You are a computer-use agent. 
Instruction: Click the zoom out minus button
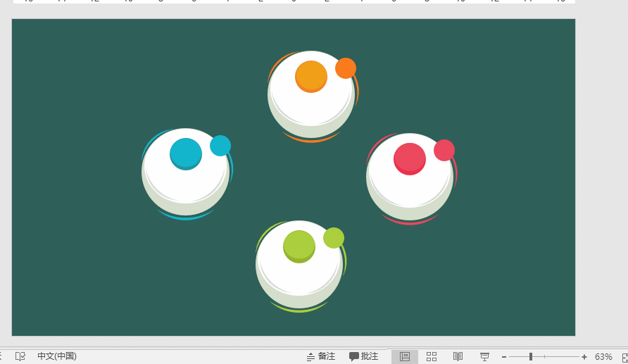504,357
